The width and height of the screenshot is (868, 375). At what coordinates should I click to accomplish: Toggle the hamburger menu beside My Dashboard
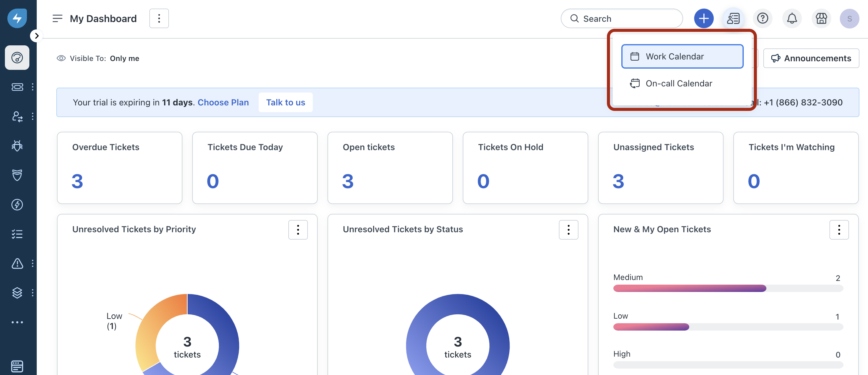coord(57,19)
